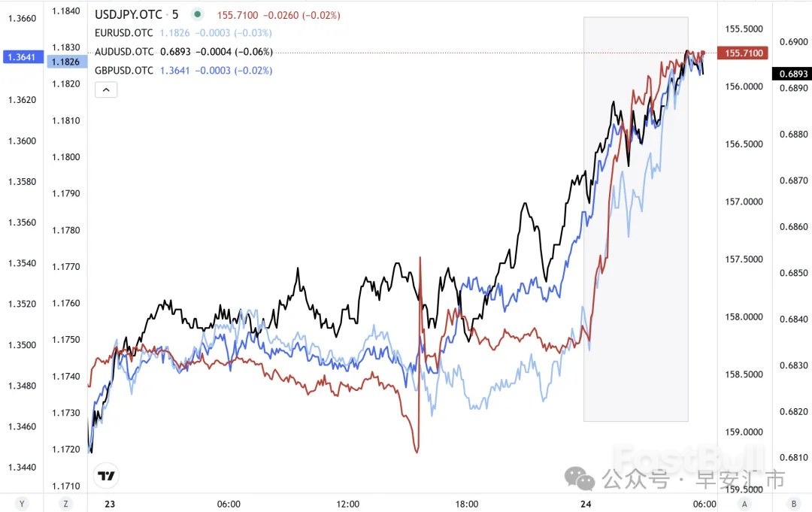Image resolution: width=812 pixels, height=512 pixels.
Task: Click the A scale label near bottom right
Action: [744, 504]
